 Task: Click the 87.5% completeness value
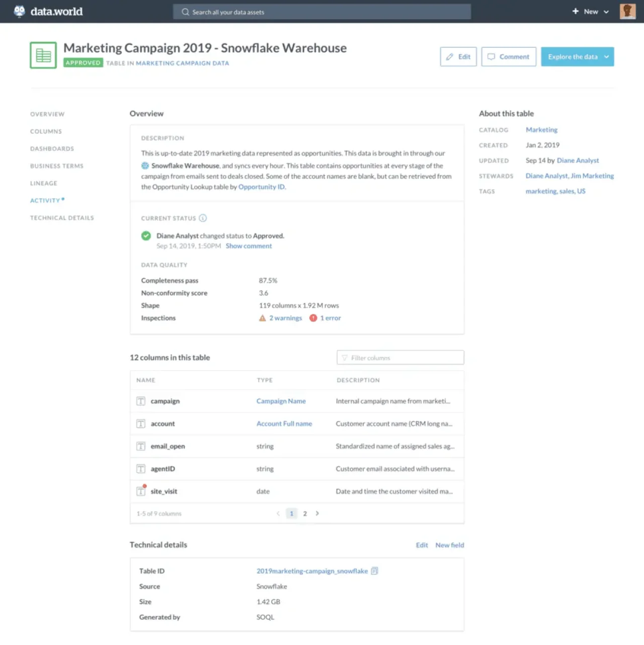tap(268, 281)
